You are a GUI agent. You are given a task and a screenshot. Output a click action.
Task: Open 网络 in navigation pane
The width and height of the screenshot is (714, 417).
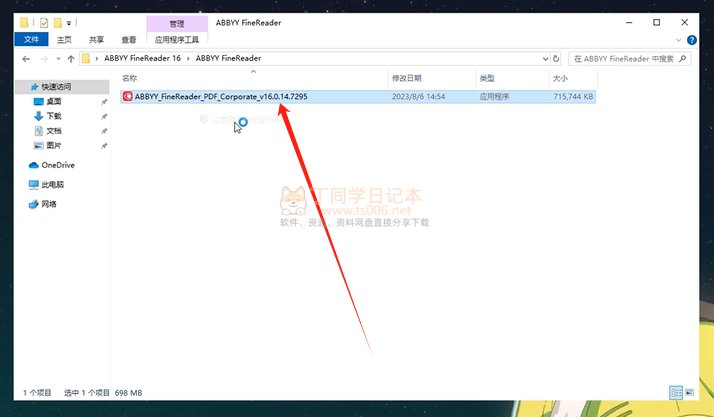49,204
